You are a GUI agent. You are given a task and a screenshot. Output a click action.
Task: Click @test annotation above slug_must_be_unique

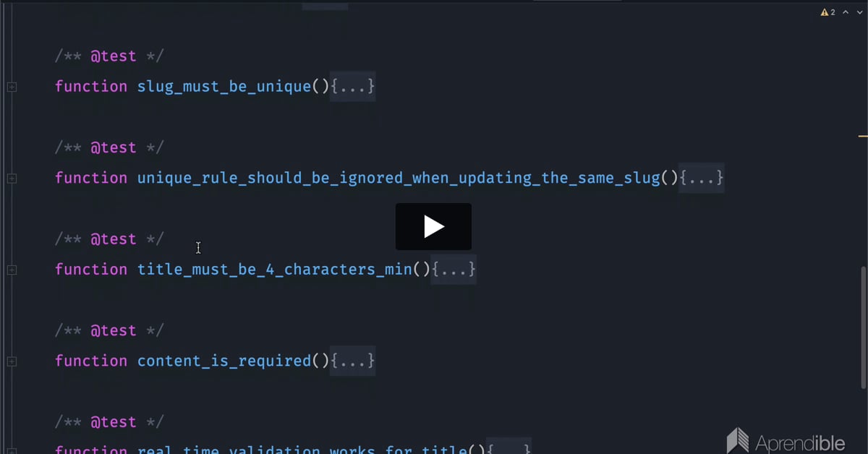(x=114, y=56)
